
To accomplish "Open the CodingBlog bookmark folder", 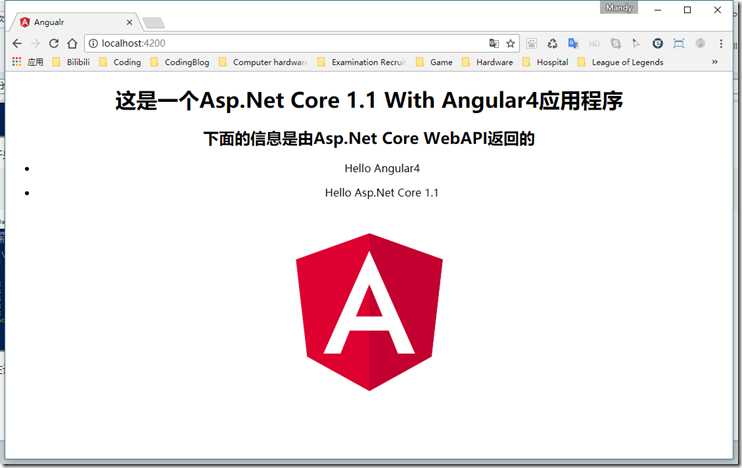I will click(x=179, y=62).
